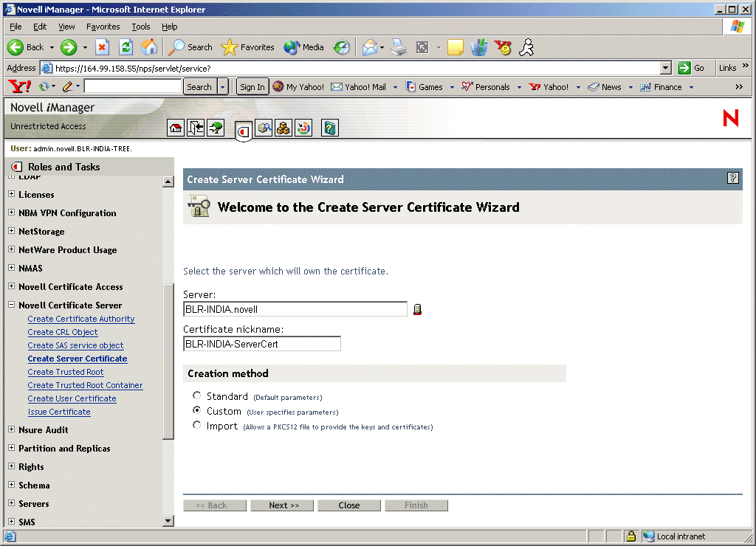Click the wizard help question mark icon
The image size is (756, 546).
(x=733, y=179)
